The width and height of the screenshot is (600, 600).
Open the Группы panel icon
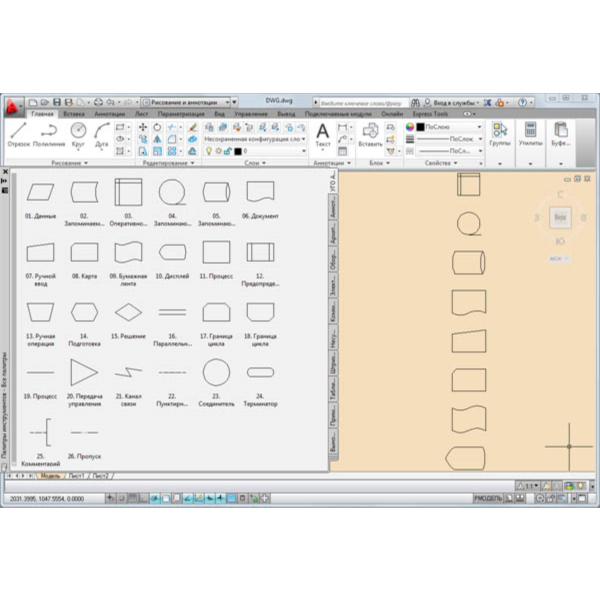coord(500,134)
